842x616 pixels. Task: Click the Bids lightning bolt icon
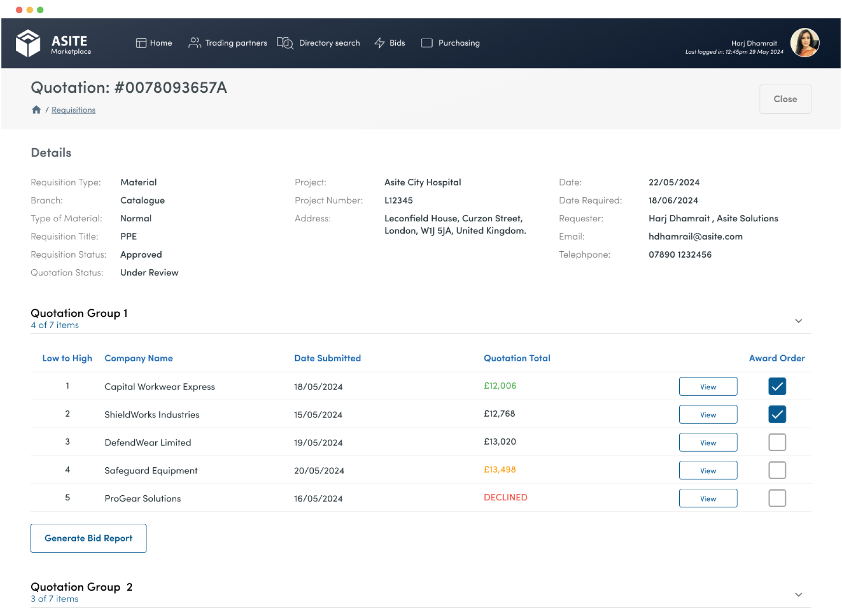click(380, 43)
